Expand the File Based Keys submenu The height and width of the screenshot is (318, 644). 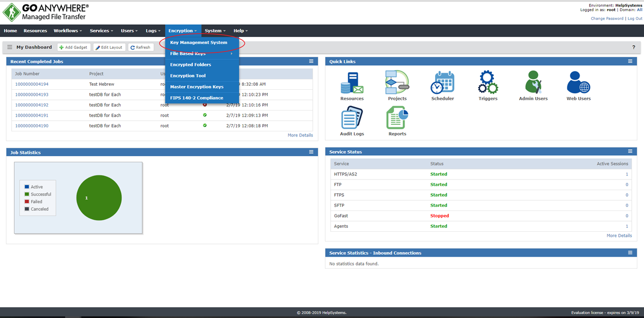(x=202, y=54)
